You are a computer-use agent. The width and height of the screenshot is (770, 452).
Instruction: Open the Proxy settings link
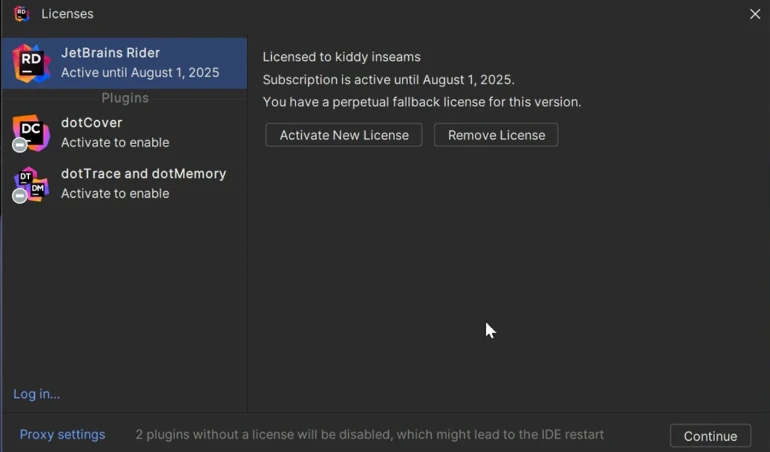point(62,435)
